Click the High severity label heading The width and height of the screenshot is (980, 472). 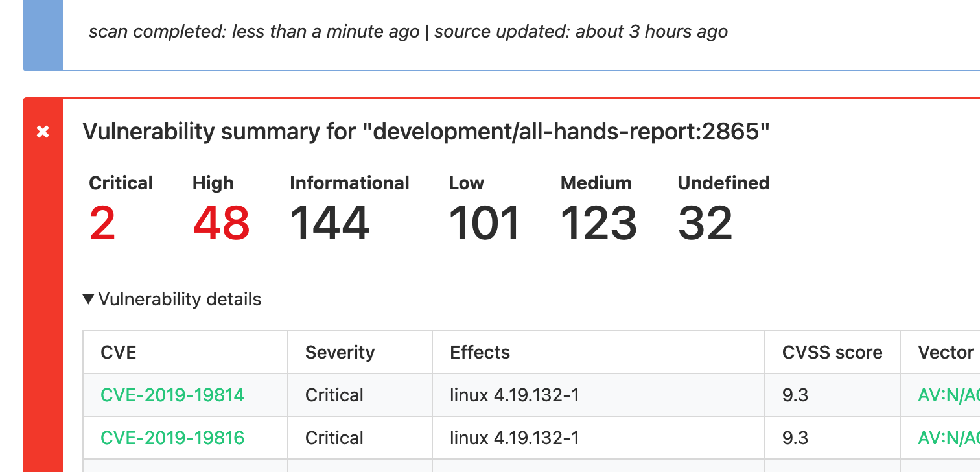pos(213,183)
